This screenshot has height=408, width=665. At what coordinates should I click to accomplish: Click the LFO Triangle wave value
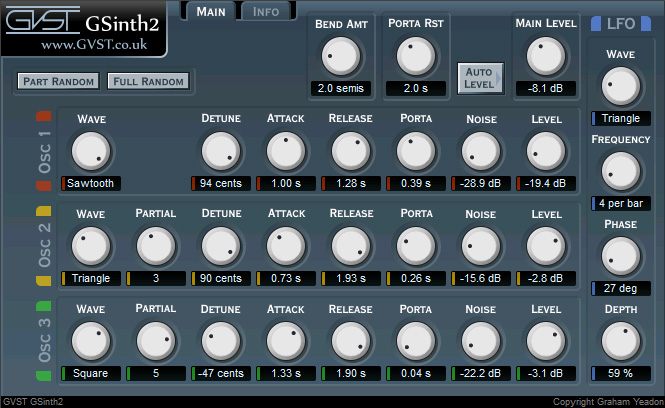coord(621,118)
